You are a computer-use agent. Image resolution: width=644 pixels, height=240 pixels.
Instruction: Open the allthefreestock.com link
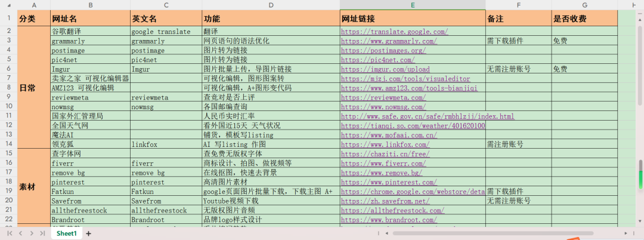392,210
